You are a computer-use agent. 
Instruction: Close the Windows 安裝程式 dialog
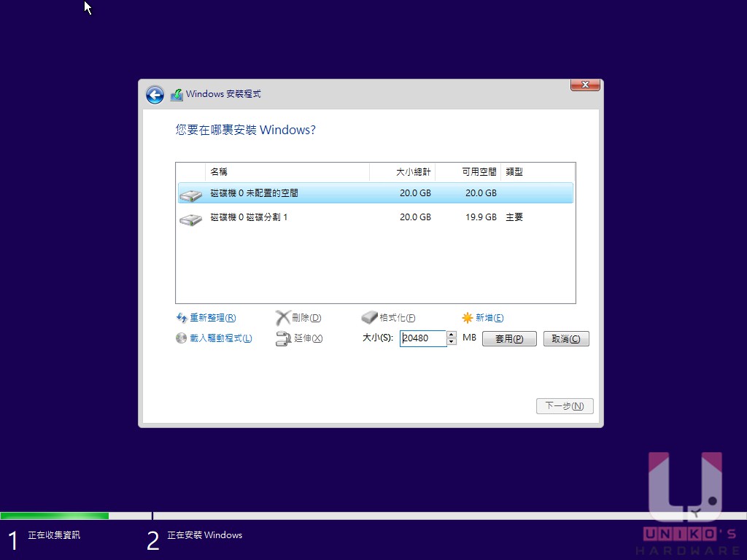585,85
